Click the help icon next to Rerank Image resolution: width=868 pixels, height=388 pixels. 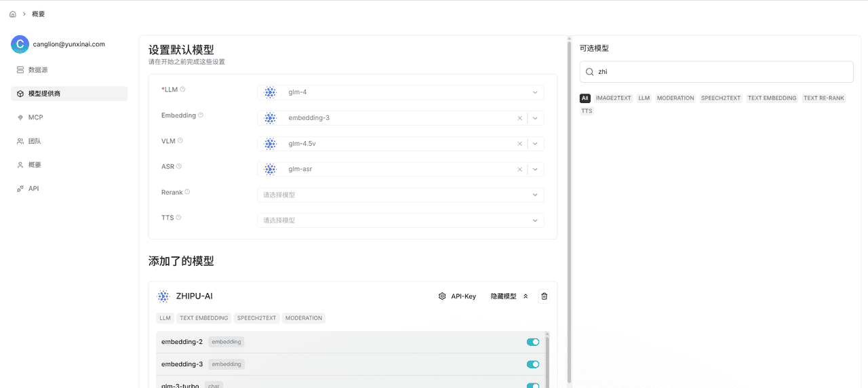click(187, 192)
